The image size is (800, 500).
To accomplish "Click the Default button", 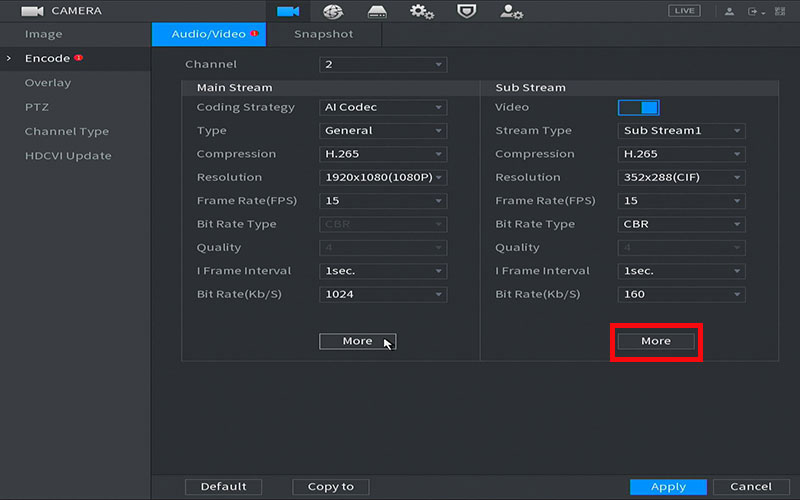I will coord(223,487).
